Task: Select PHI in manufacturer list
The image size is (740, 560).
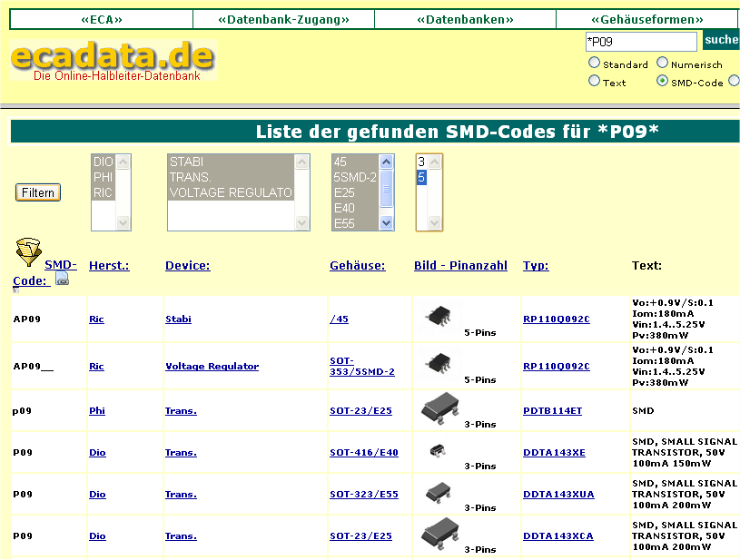Action: point(104,177)
